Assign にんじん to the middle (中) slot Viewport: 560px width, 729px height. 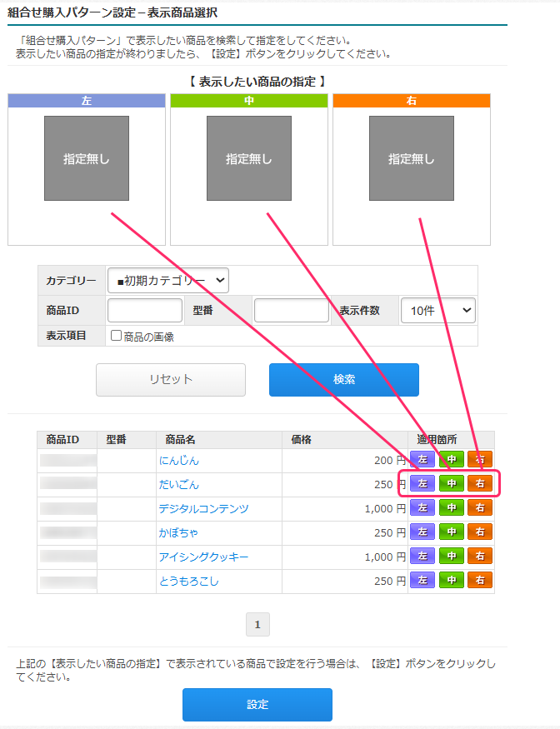(x=452, y=459)
